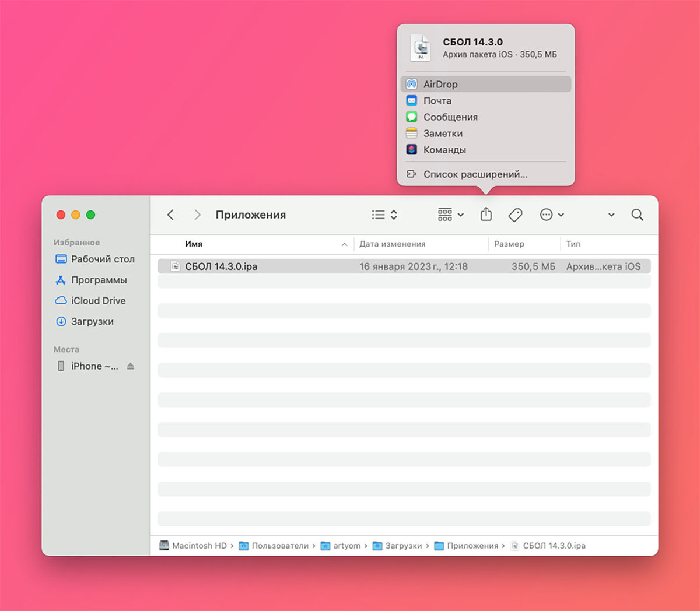
Task: Click Пользователи in the path bar
Action: pos(274,546)
